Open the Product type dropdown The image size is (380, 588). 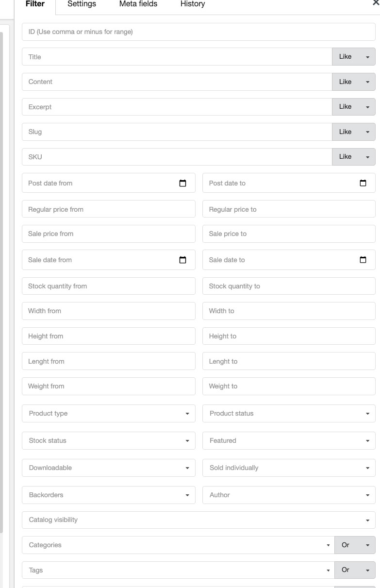(188, 413)
